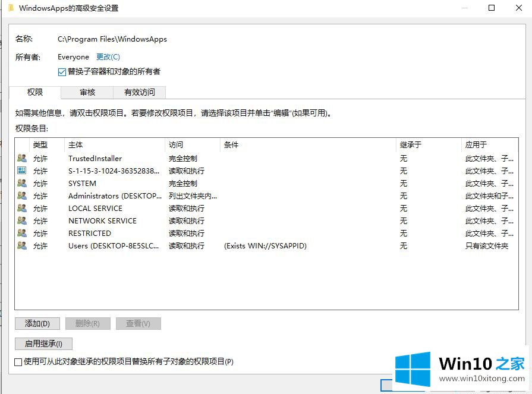This screenshot has width=532, height=394.
Task: Click the 更改(C) owner link
Action: coord(108,57)
